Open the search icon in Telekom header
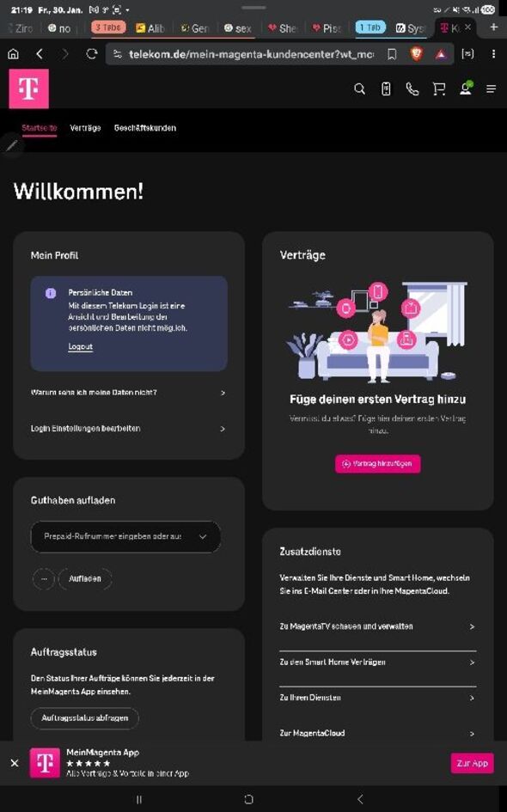The image size is (507, 812). tap(359, 89)
